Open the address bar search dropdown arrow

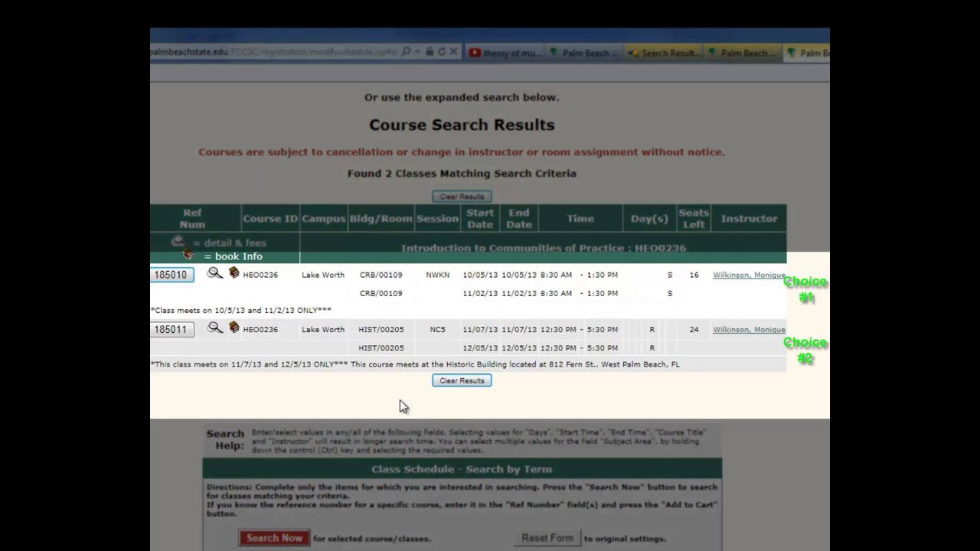pos(418,52)
